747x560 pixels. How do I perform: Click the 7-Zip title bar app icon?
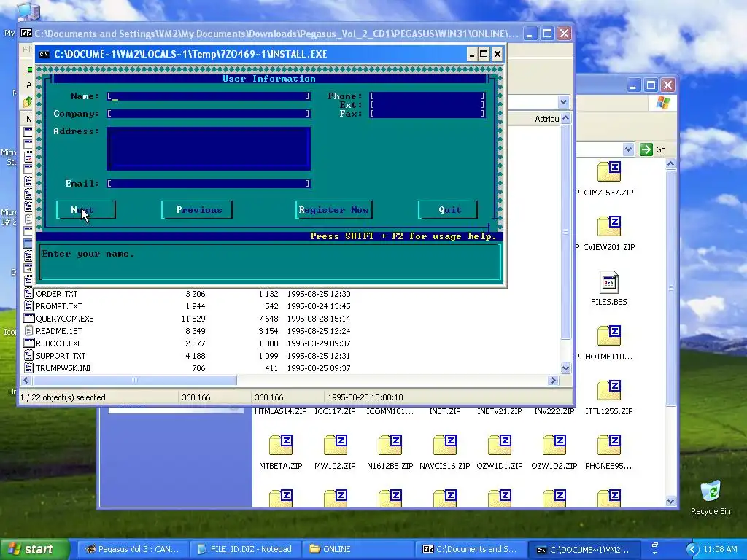[x=26, y=34]
